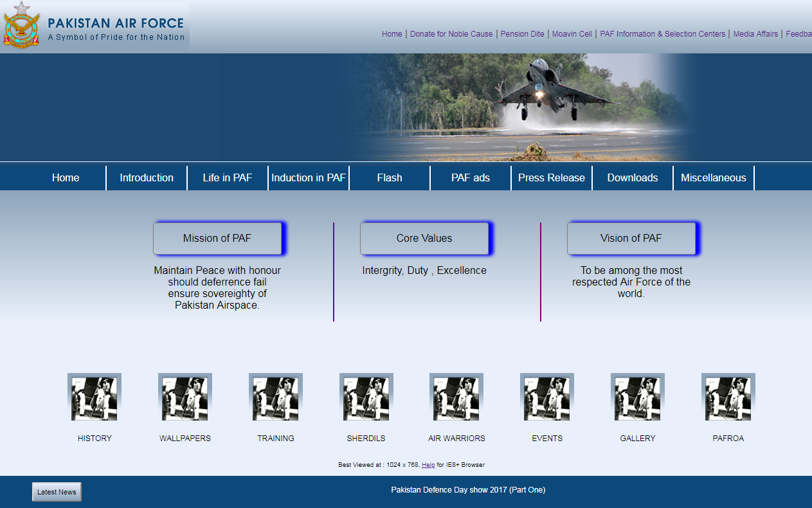Open the Pension Dite link
This screenshot has height=508, width=812.
coord(523,34)
